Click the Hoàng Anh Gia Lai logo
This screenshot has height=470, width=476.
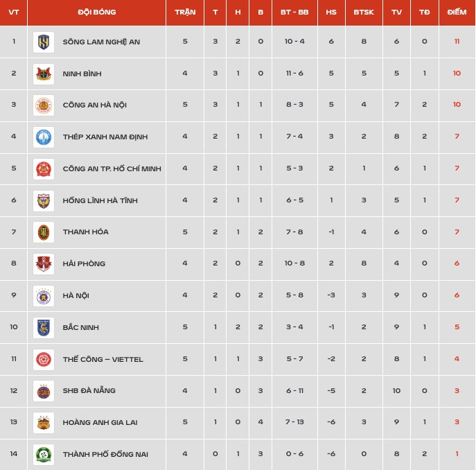[x=44, y=423]
